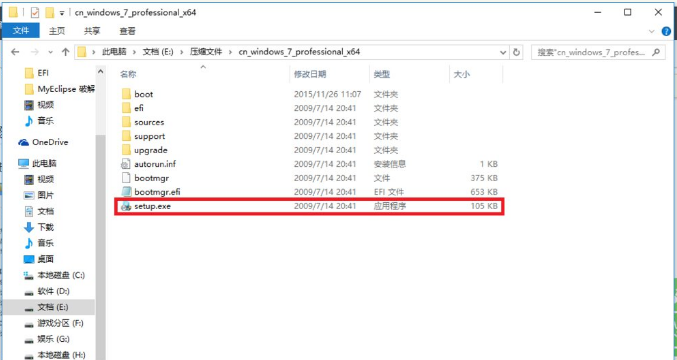Image resolution: width=677 pixels, height=360 pixels.
Task: Open 娱乐 (G:) drive in the sidebar
Action: tap(47, 339)
